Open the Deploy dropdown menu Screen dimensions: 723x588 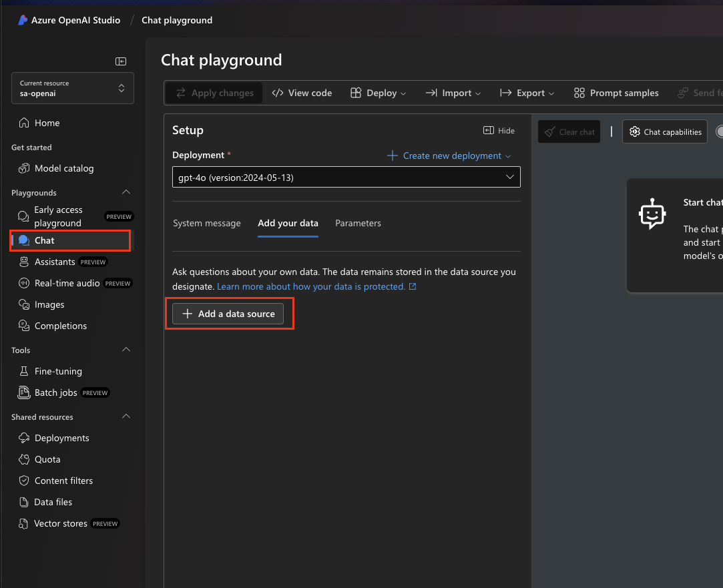378,93
